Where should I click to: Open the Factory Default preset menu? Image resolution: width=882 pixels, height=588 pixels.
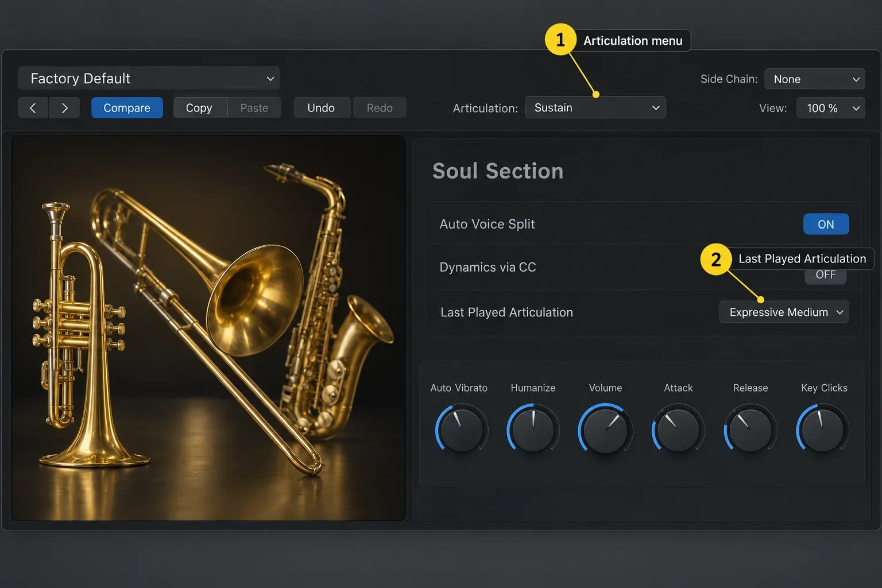[x=149, y=78]
